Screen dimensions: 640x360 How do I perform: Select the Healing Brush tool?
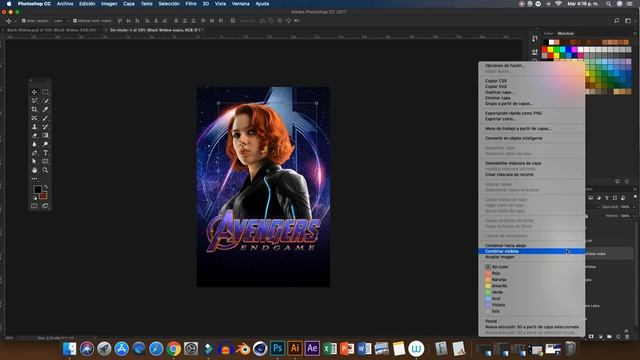(34, 118)
